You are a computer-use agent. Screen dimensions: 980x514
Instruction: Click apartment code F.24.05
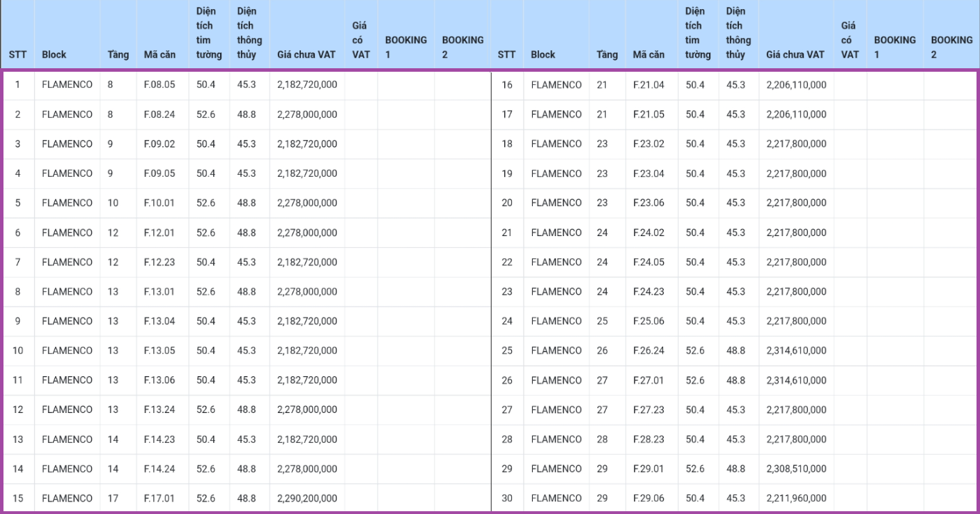click(648, 262)
